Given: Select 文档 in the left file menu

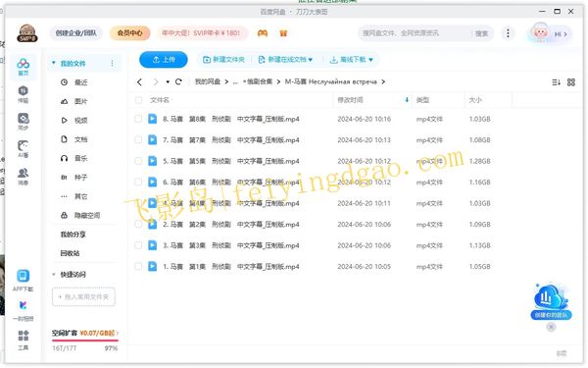Looking at the screenshot, I should tap(73, 139).
